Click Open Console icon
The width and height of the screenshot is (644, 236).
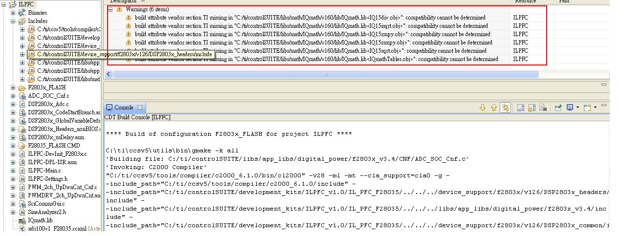point(587,107)
